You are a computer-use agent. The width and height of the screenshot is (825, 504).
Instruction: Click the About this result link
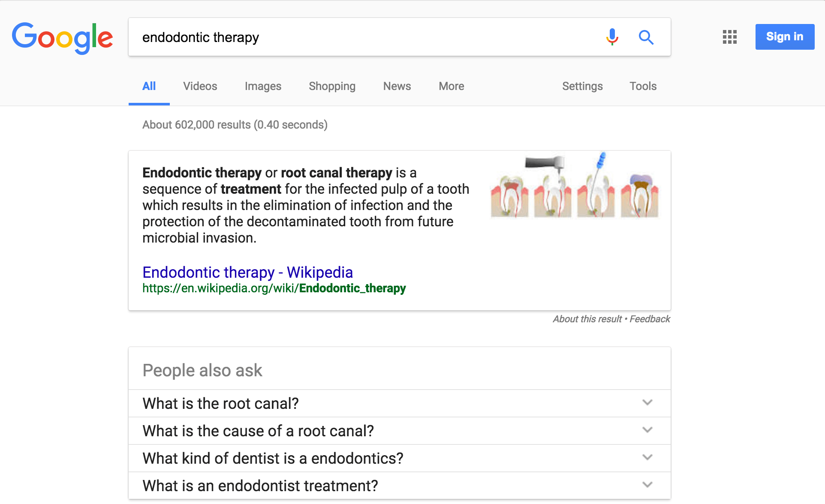coord(587,319)
